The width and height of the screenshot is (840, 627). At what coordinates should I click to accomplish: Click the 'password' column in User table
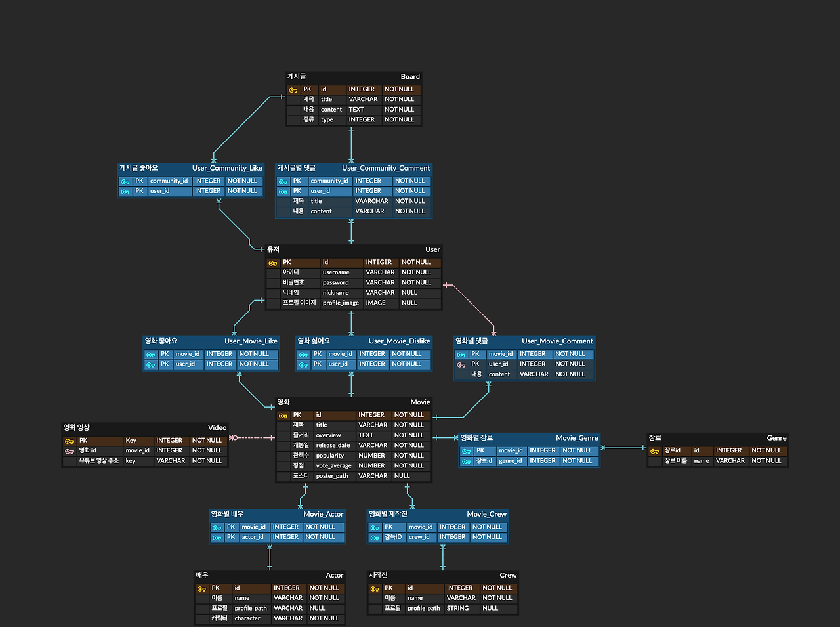pyautogui.click(x=335, y=283)
